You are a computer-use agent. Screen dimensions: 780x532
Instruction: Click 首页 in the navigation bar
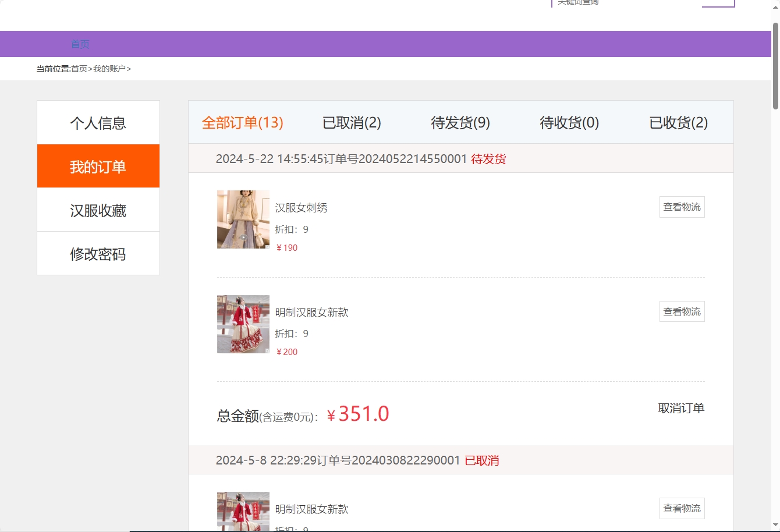coord(80,44)
